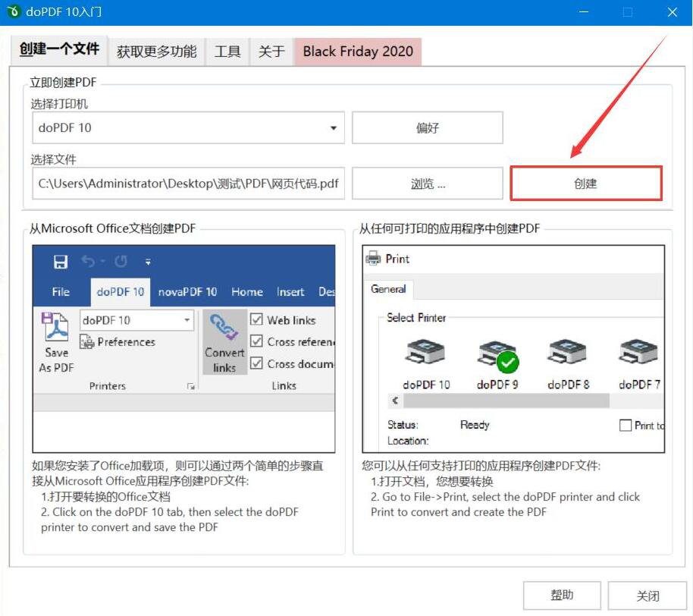Select the doPDF 9 default printer icon
This screenshot has height=616, width=693.
[x=498, y=355]
